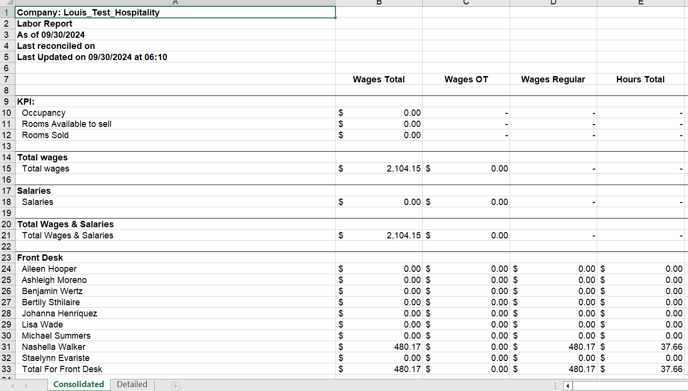Select the Total wages 2,104.15 amount cell
Viewport: 688px width, 391px height.
click(379, 169)
